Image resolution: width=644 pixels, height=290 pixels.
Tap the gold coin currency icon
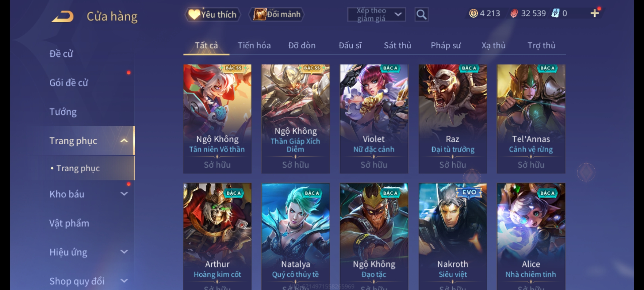click(473, 13)
